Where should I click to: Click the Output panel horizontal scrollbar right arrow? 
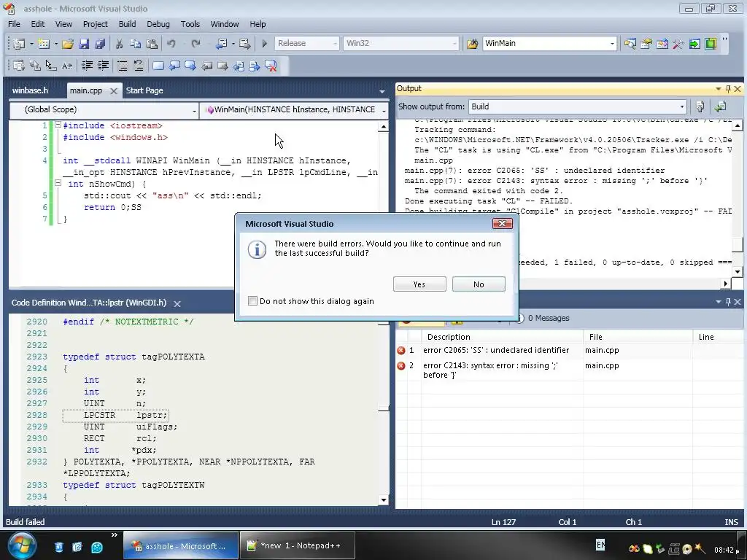coord(725,284)
